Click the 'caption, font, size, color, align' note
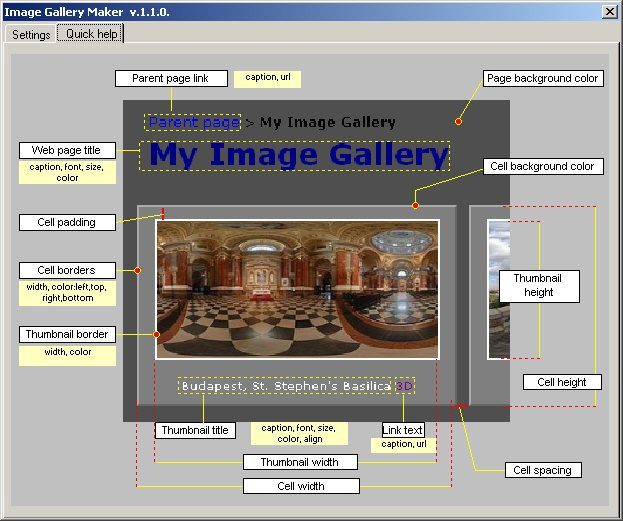The width and height of the screenshot is (623, 521). tap(299, 434)
